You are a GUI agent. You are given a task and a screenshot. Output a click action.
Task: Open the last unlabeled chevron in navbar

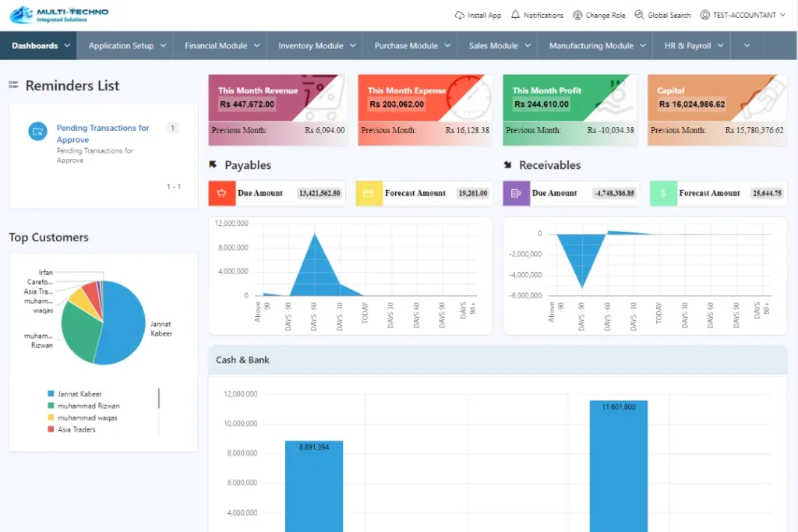[x=747, y=46]
